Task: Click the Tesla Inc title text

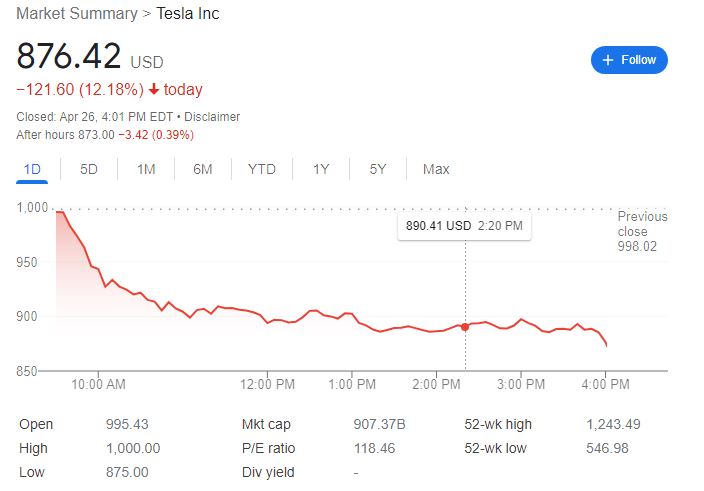Action: click(188, 14)
